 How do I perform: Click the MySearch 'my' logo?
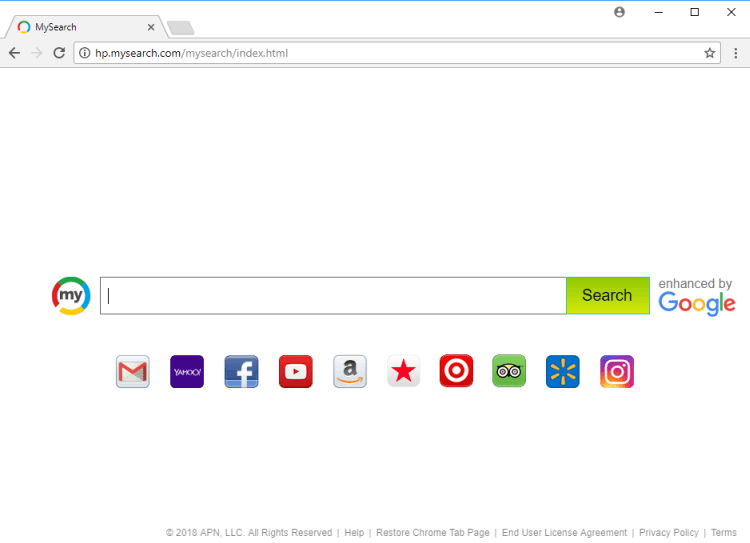point(71,296)
